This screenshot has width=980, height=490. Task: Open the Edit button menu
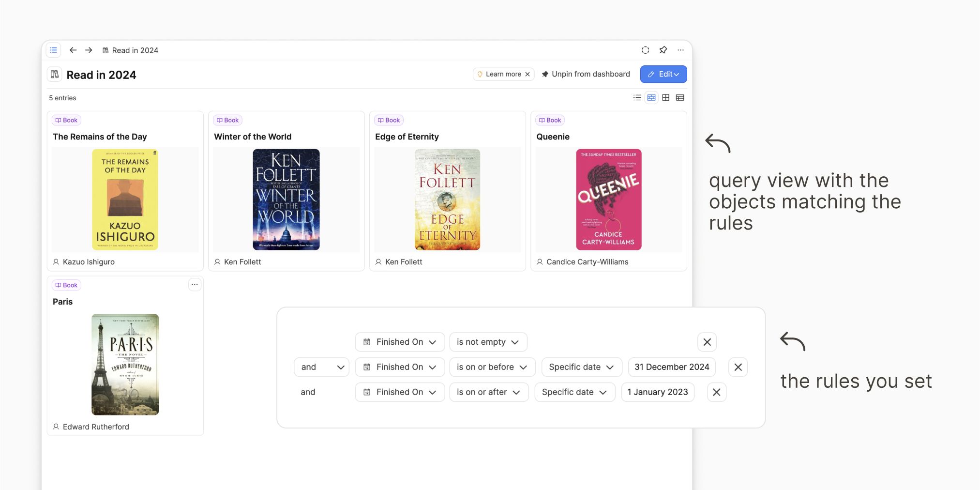663,74
